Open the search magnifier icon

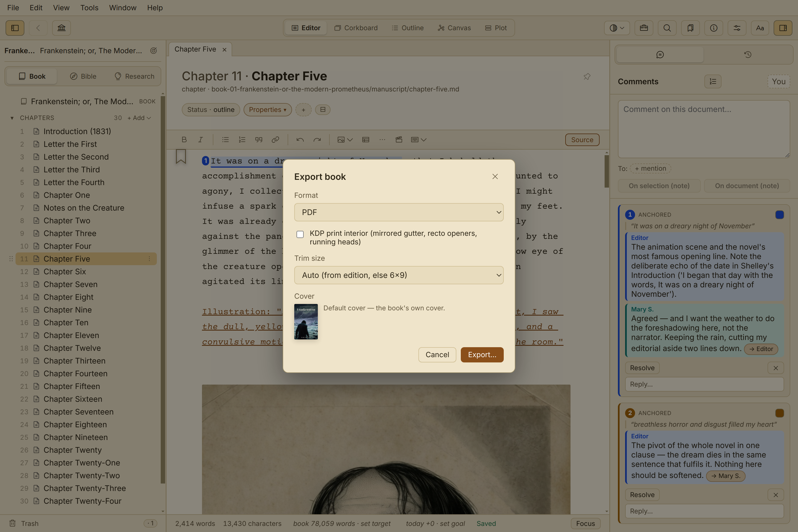pyautogui.click(x=667, y=28)
